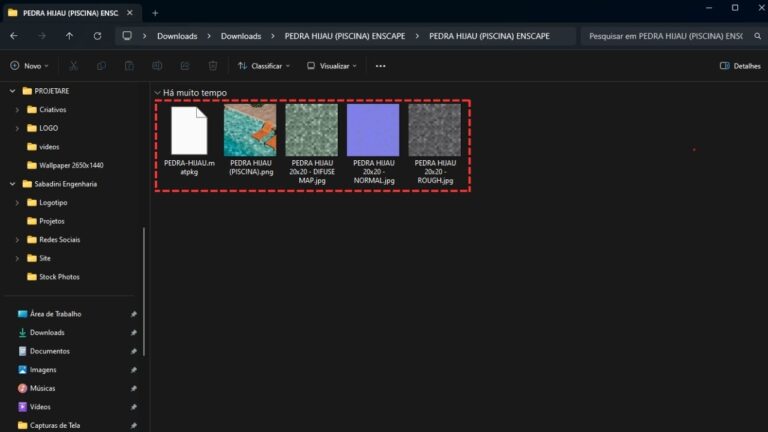Toggle the Detalhes pane
The height and width of the screenshot is (432, 768).
(x=739, y=66)
